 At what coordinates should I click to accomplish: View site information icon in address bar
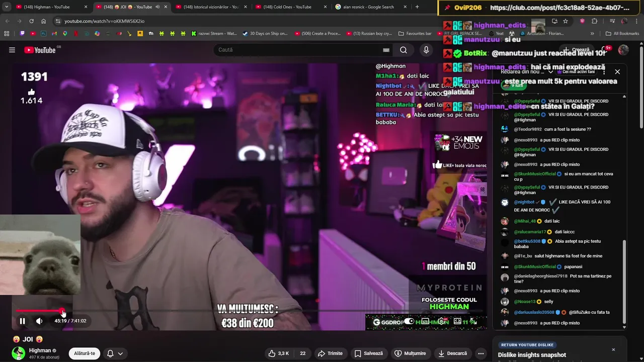(x=58, y=21)
